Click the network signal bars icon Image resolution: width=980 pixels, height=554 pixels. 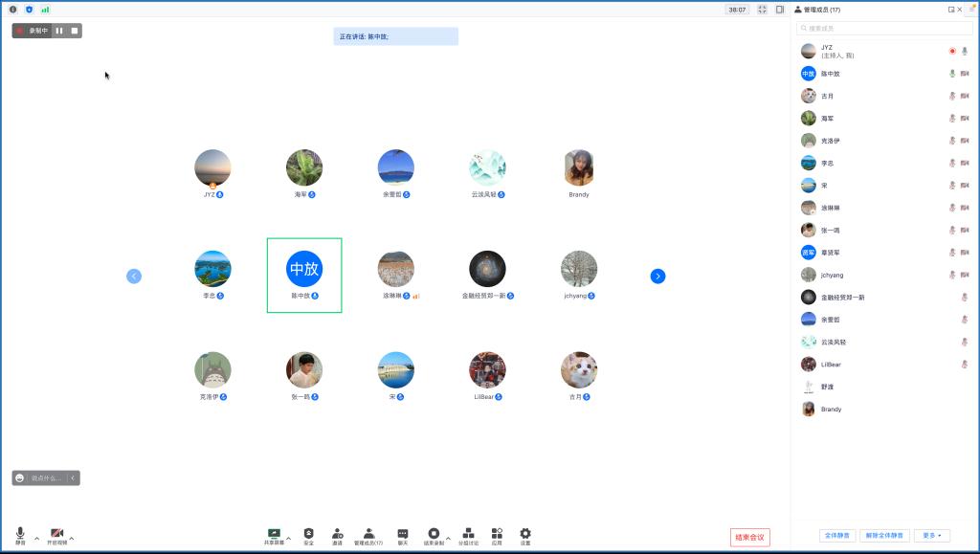(45, 10)
